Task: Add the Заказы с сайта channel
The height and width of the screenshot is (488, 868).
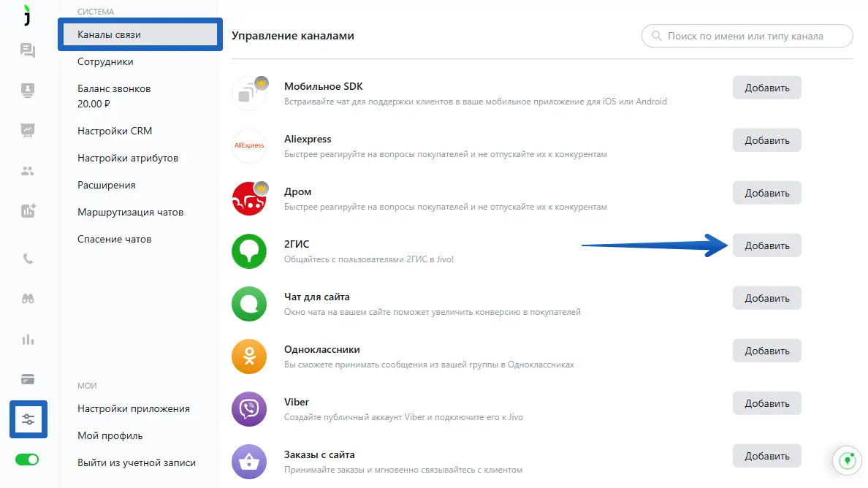Action: click(x=766, y=455)
